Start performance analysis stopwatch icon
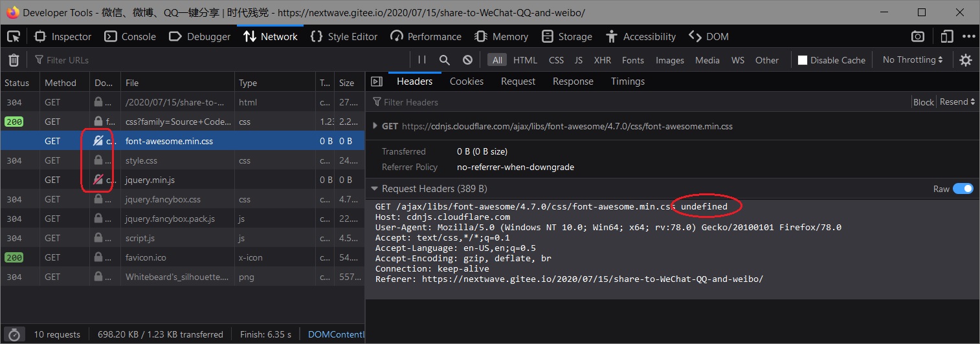The image size is (980, 344). pos(16,334)
